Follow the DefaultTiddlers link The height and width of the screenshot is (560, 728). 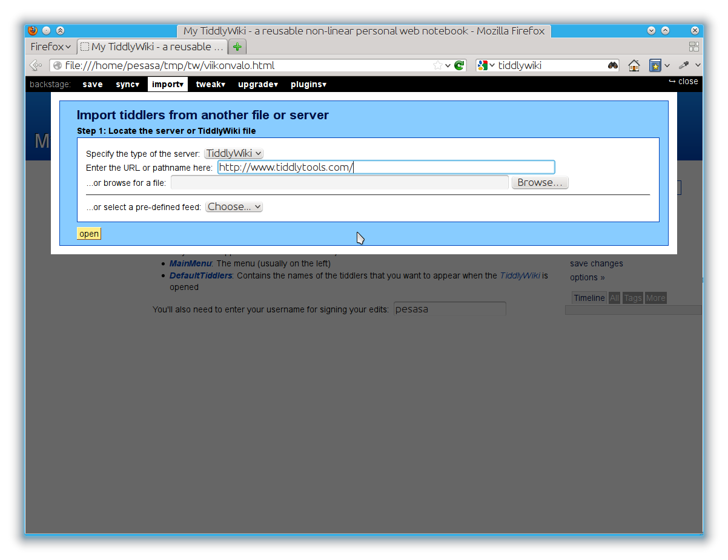200,275
